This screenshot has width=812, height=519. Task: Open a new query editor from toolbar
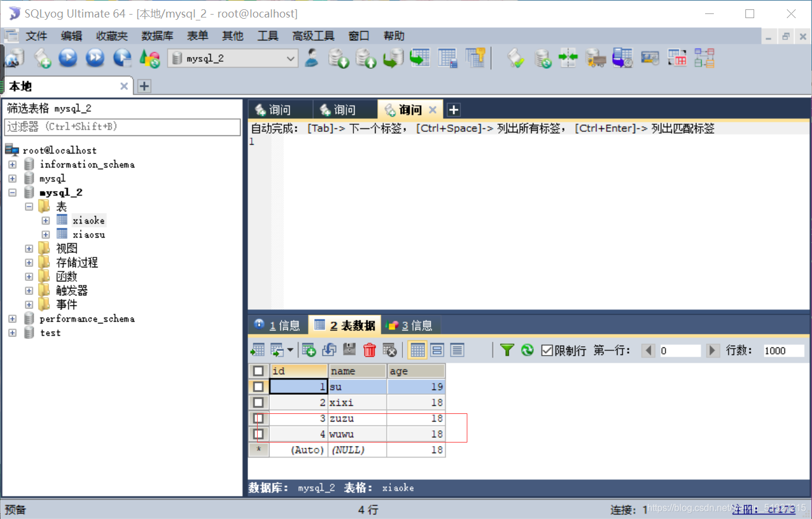(x=42, y=58)
